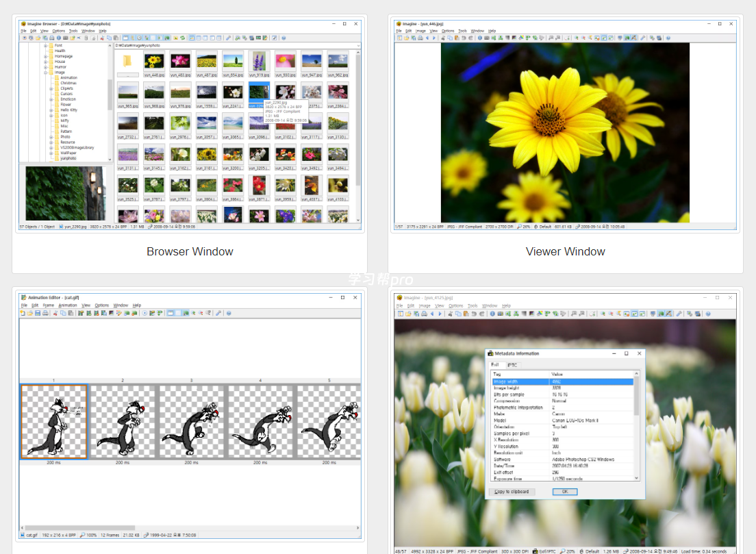Open Tools menu in Imagine Browser window
The image size is (756, 554).
(x=73, y=31)
